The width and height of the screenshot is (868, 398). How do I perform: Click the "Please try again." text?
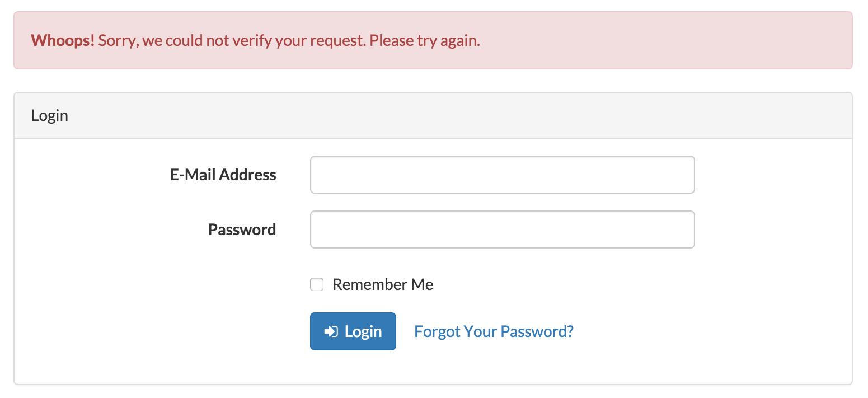click(x=425, y=40)
